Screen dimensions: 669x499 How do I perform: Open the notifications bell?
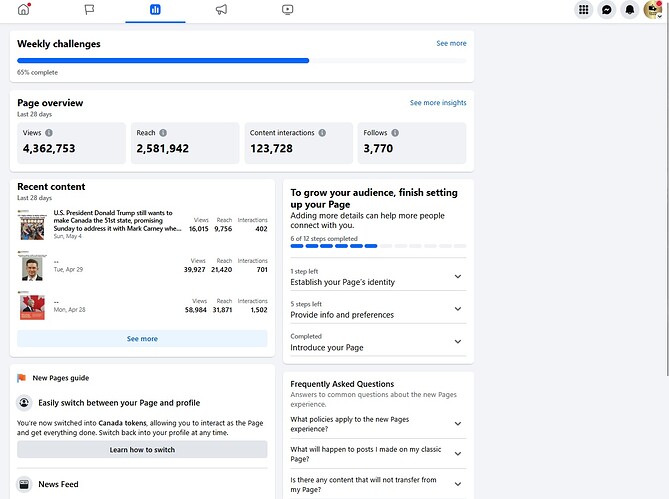coord(629,9)
